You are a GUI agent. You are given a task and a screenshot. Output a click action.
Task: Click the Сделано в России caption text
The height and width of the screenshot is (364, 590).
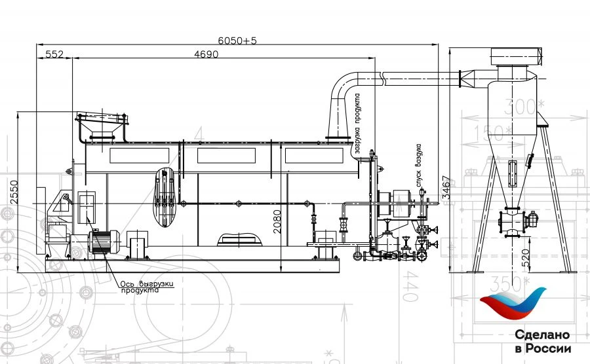[542, 340]
